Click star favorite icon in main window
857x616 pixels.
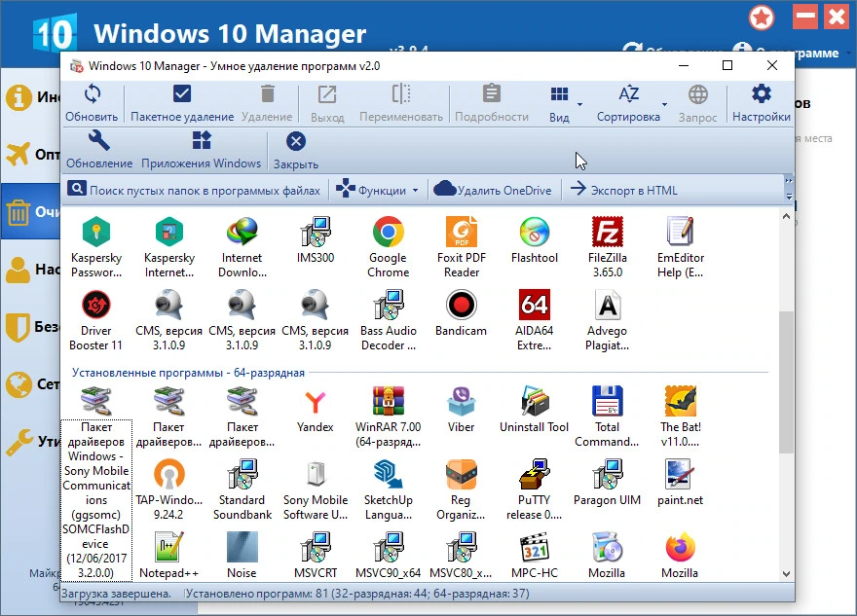pyautogui.click(x=762, y=18)
